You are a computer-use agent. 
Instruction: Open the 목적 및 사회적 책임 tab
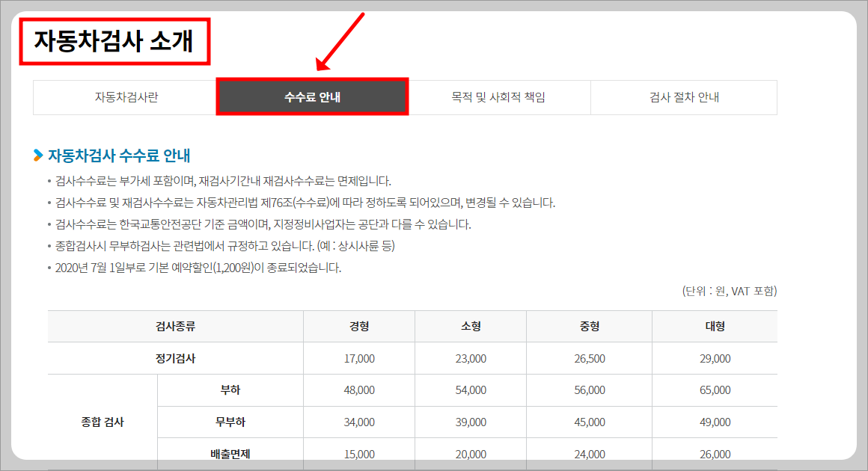pos(498,97)
